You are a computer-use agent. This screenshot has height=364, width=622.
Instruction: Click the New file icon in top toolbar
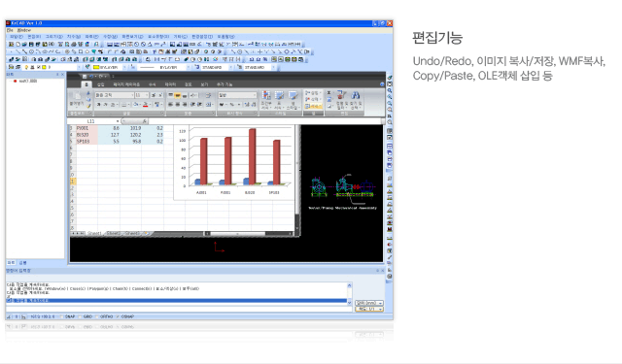tap(17, 45)
